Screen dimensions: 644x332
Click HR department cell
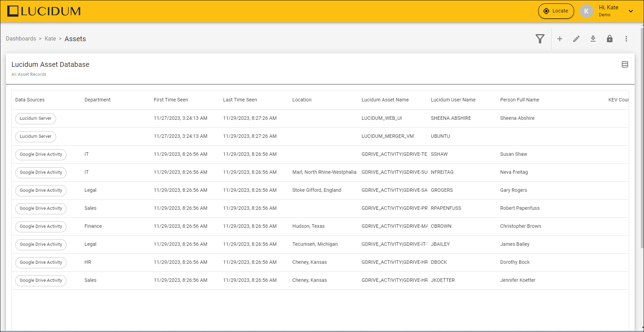click(88, 262)
